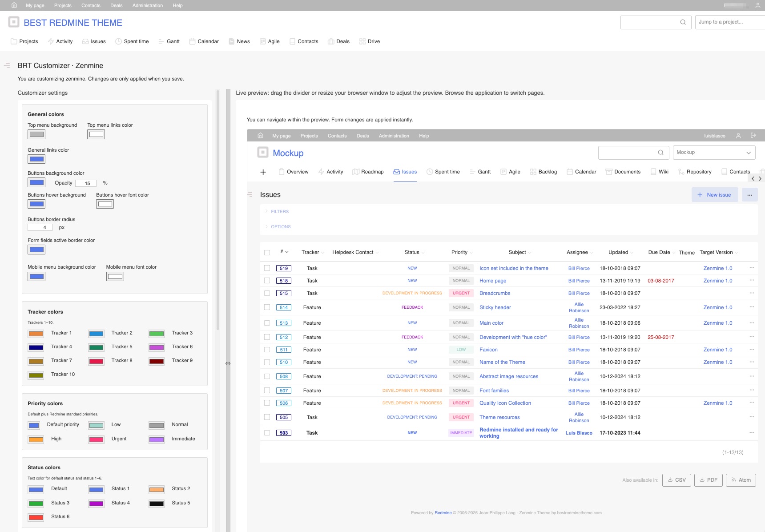Open the Tracker 1 color swatch

coord(36,334)
